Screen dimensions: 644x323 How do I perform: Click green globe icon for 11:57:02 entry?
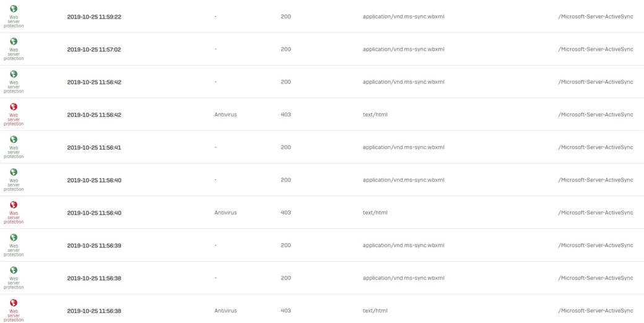coord(14,41)
